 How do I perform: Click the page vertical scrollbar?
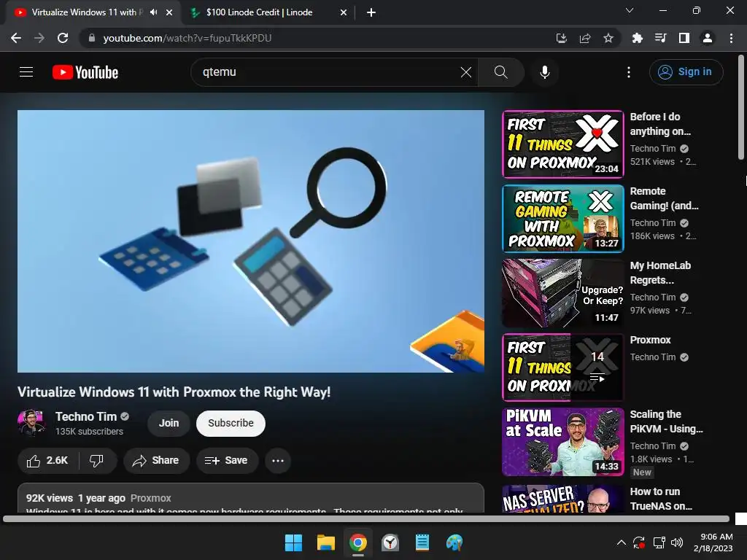[741, 107]
